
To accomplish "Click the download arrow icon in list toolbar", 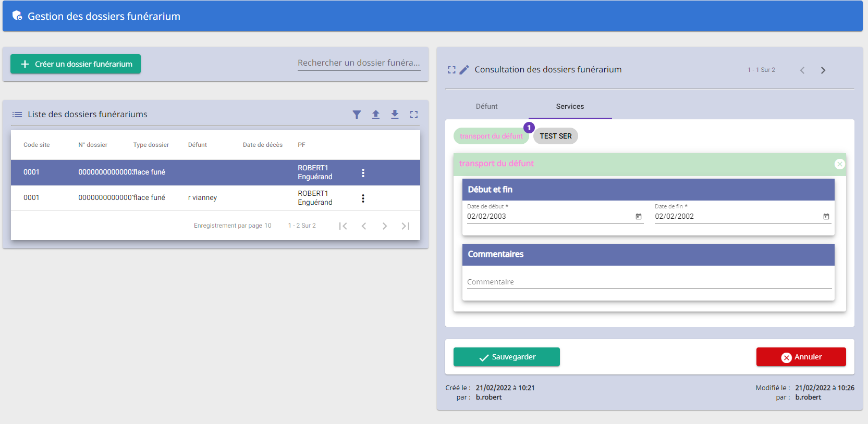I will click(395, 115).
